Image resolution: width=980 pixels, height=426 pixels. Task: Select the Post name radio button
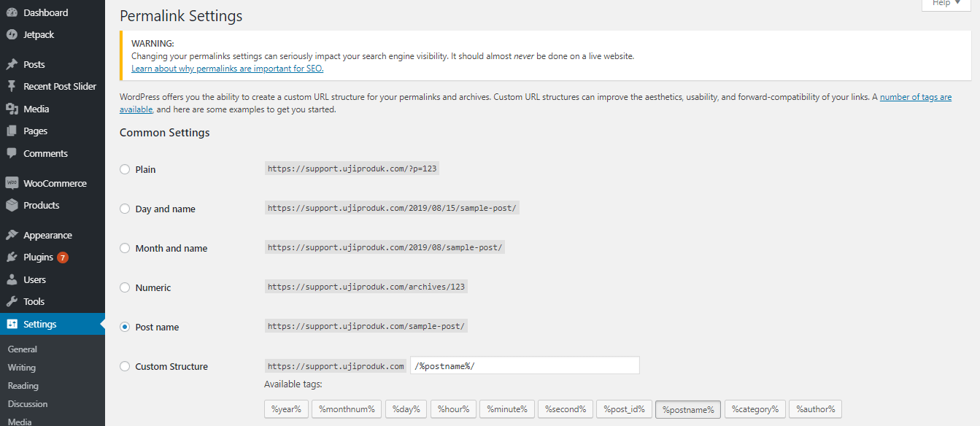point(125,327)
